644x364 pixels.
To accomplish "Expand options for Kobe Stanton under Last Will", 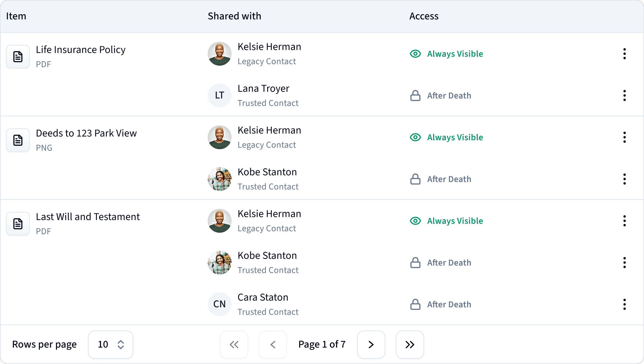I will [624, 263].
